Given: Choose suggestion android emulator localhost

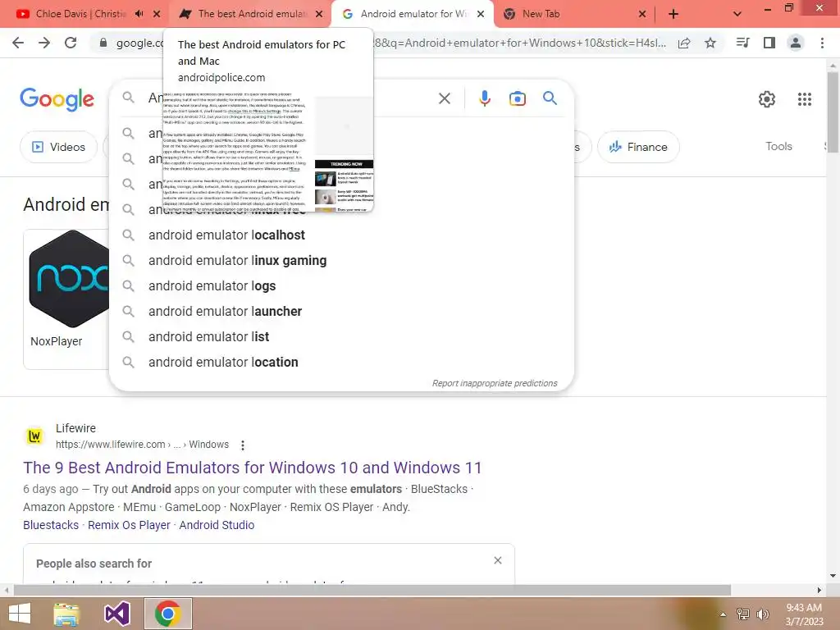Looking at the screenshot, I should pos(341,235).
